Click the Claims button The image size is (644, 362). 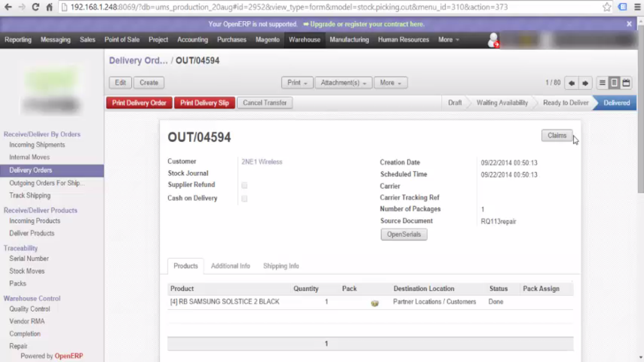click(557, 135)
